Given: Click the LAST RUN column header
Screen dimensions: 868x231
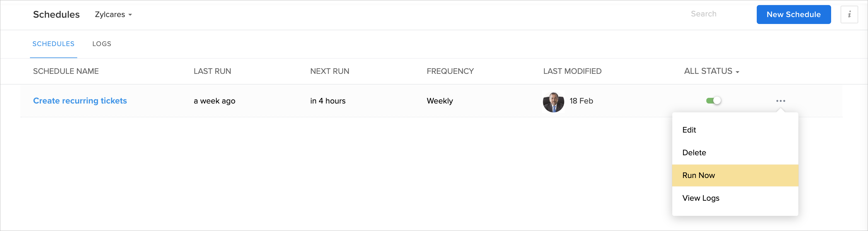Looking at the screenshot, I should point(212,71).
